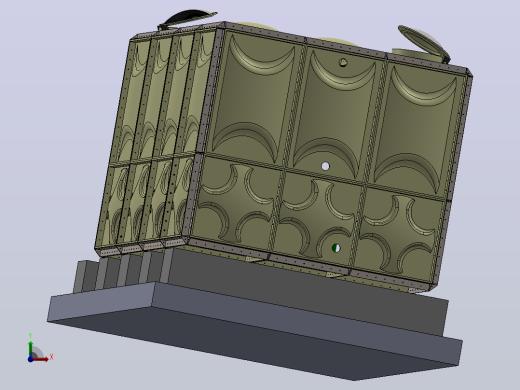Select the open hatch lid at top left
Image resolution: width=520 pixels, height=390 pixels.
(x=187, y=18)
